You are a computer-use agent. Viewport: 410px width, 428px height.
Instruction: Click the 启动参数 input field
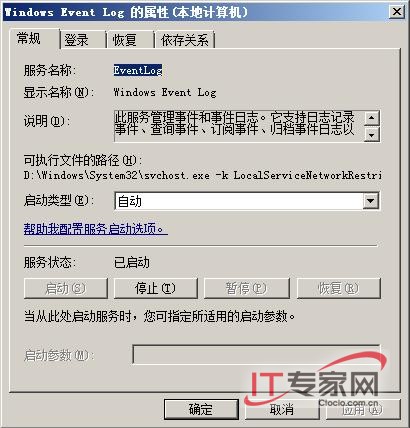256,354
